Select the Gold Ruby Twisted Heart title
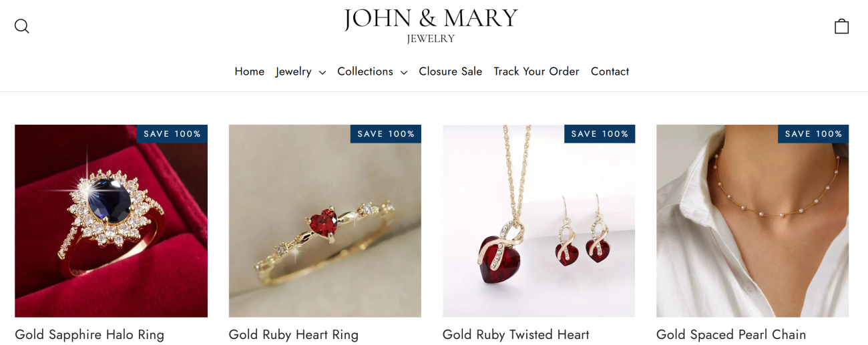 point(516,335)
